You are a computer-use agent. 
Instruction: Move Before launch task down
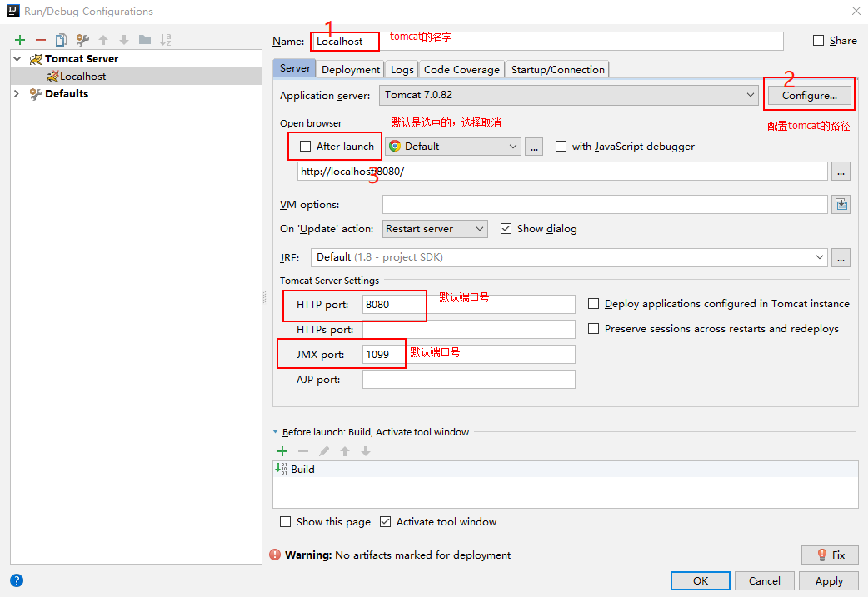pos(366,451)
